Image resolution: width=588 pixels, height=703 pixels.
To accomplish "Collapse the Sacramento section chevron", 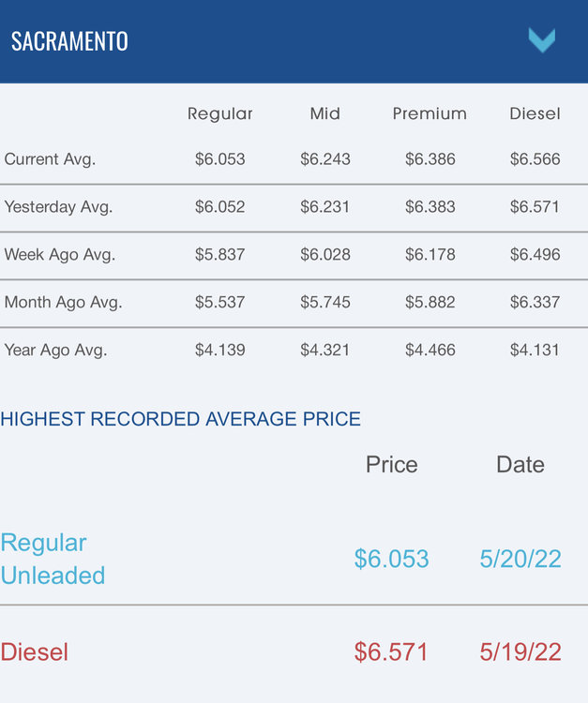I will 541,40.
